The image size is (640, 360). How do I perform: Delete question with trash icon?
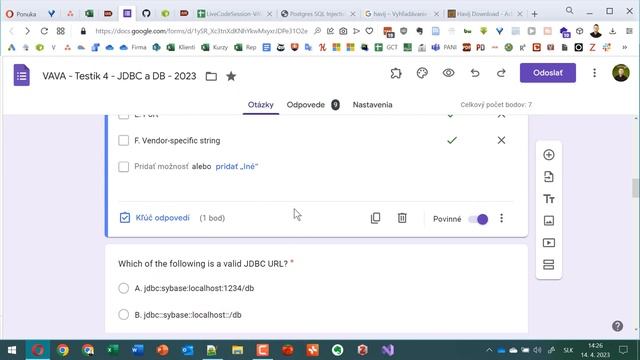pos(402,218)
